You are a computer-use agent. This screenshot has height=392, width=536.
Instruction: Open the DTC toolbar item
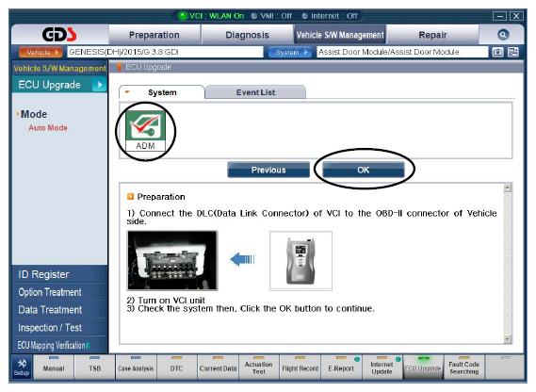pyautogui.click(x=176, y=367)
